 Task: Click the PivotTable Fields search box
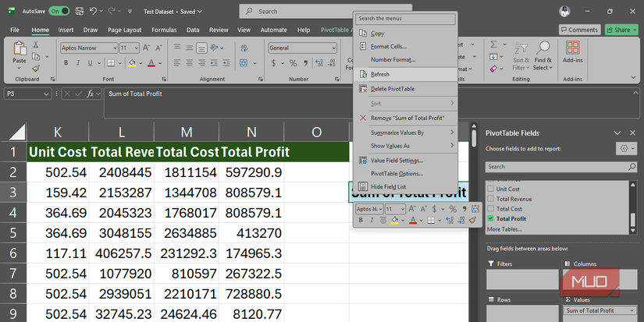[x=561, y=167]
